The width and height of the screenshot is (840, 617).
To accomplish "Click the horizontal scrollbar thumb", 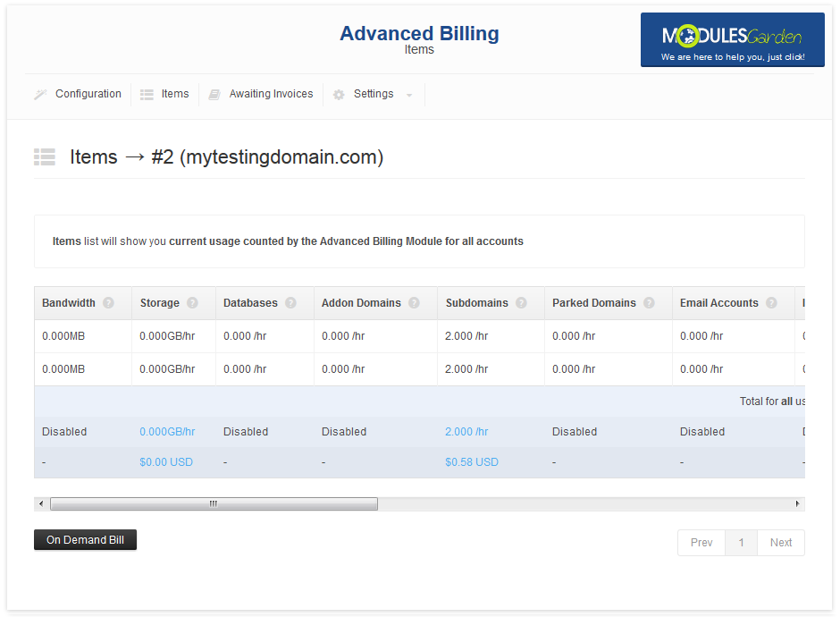I will [214, 504].
